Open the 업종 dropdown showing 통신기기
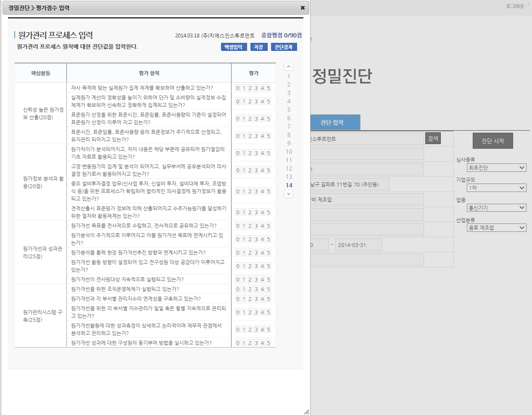532x415 pixels. click(496, 207)
